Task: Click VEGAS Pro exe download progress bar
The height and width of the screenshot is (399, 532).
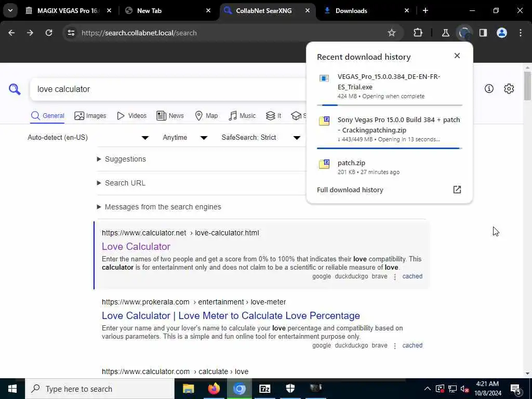Action: tap(390, 105)
